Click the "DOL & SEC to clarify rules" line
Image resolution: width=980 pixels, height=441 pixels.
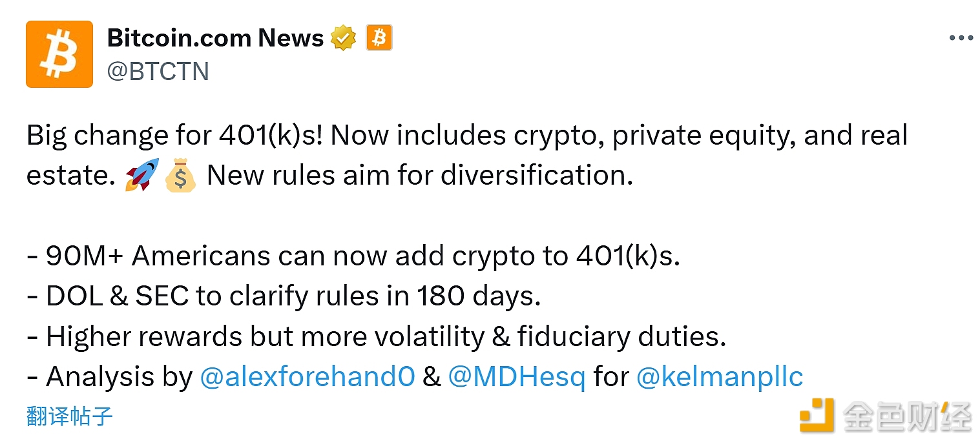pyautogui.click(x=284, y=296)
